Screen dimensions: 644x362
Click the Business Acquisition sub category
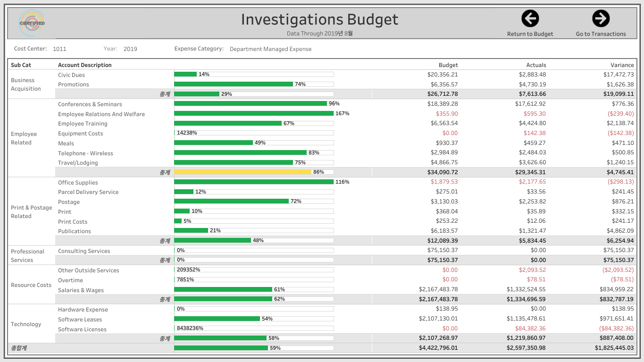(x=26, y=84)
